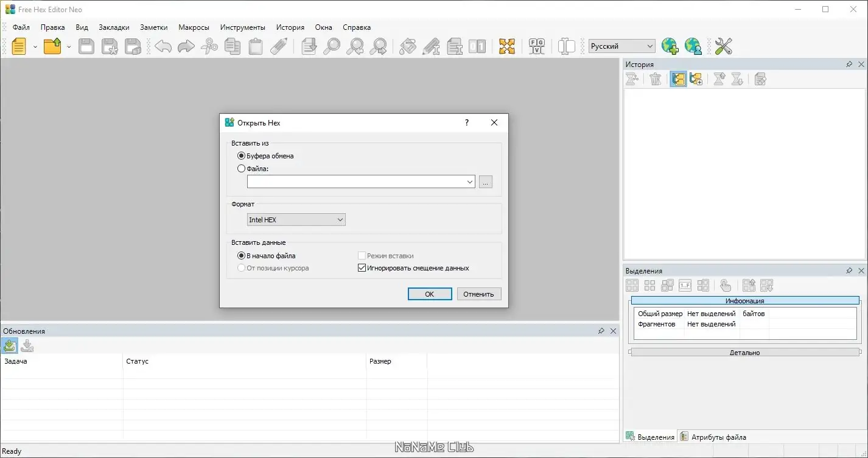Open the Intel HEX format dropdown
This screenshot has height=458, width=868.
296,220
